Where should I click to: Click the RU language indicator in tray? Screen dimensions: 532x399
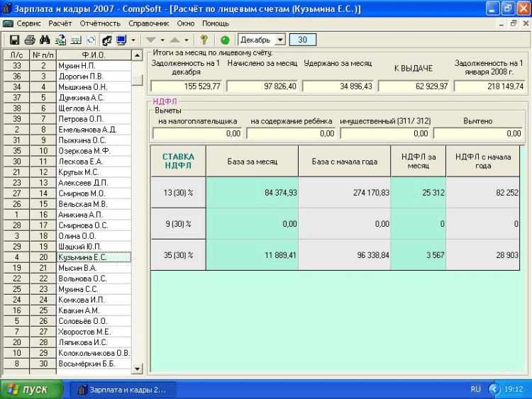[x=475, y=389]
